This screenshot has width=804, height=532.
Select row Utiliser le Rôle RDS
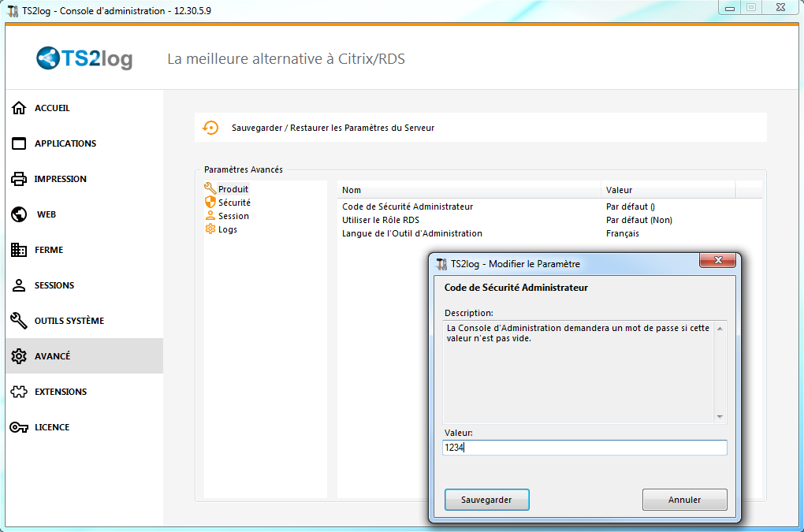549,220
